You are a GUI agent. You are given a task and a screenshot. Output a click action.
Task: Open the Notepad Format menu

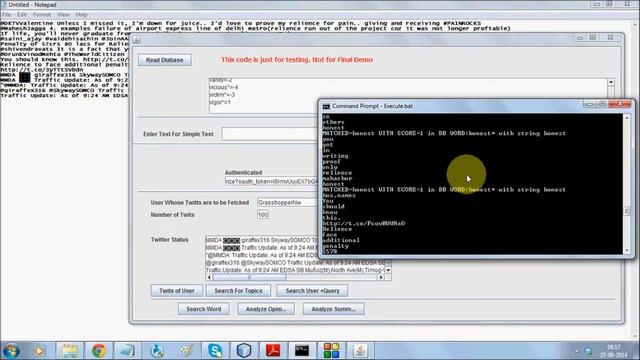(42, 14)
